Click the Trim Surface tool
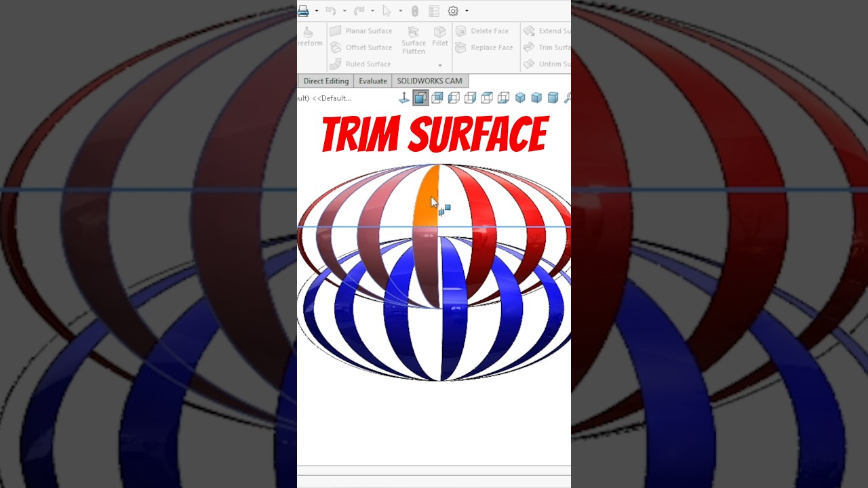The image size is (868, 488). [x=547, y=47]
